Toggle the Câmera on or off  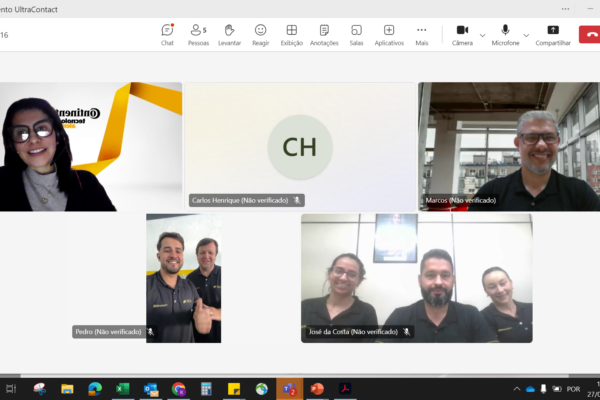(x=462, y=34)
